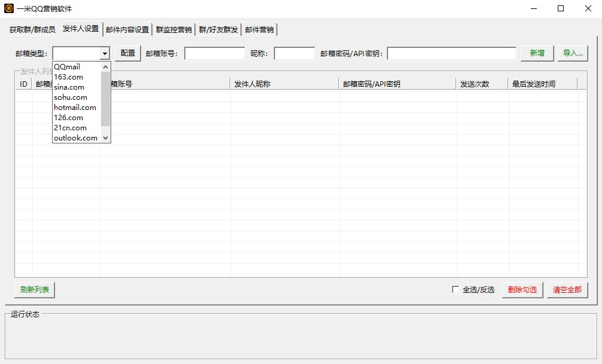Click the 新增 button
This screenshot has height=364, width=602.
pyautogui.click(x=537, y=53)
